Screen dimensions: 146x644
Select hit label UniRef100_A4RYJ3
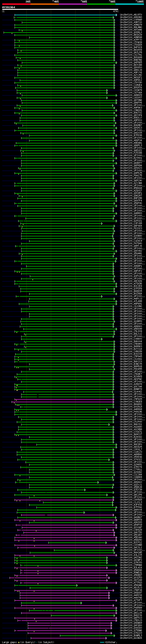tap(131, 299)
